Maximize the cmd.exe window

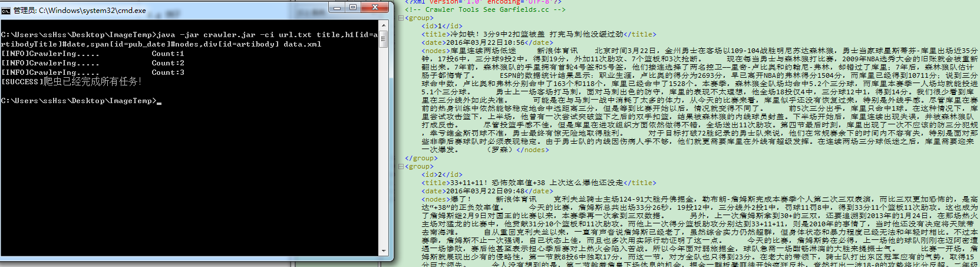coord(353,8)
